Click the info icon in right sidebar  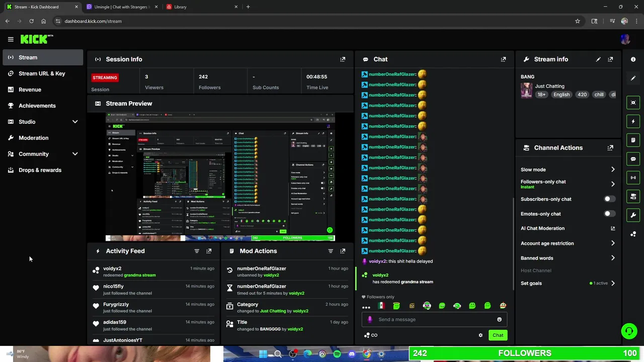[x=633, y=59]
